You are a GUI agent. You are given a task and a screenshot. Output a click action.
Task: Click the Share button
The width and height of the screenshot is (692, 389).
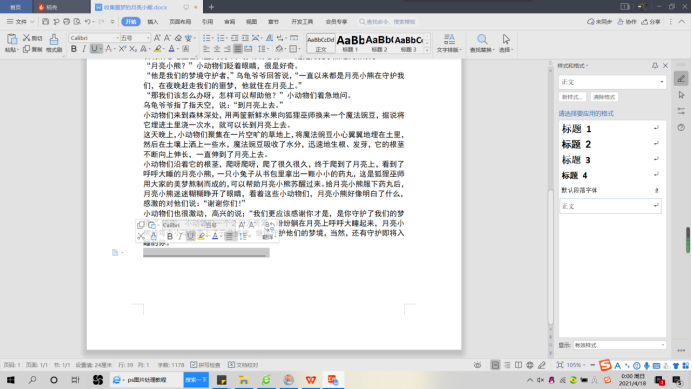coord(651,21)
